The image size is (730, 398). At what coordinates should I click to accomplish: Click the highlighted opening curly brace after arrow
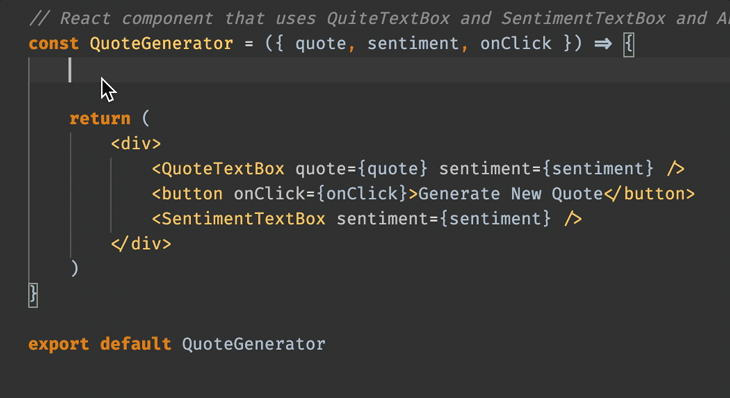click(629, 45)
